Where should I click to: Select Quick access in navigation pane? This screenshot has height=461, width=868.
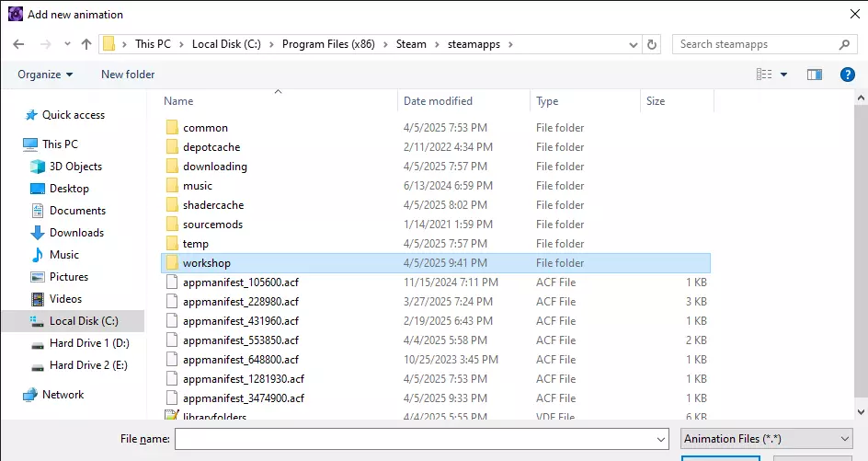73,115
